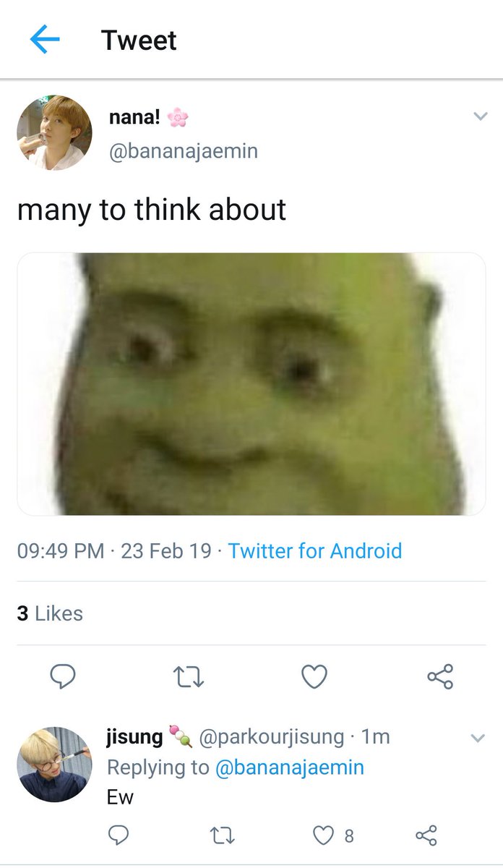Image resolution: width=503 pixels, height=868 pixels.
Task: View the green face image in full
Action: pos(252,383)
